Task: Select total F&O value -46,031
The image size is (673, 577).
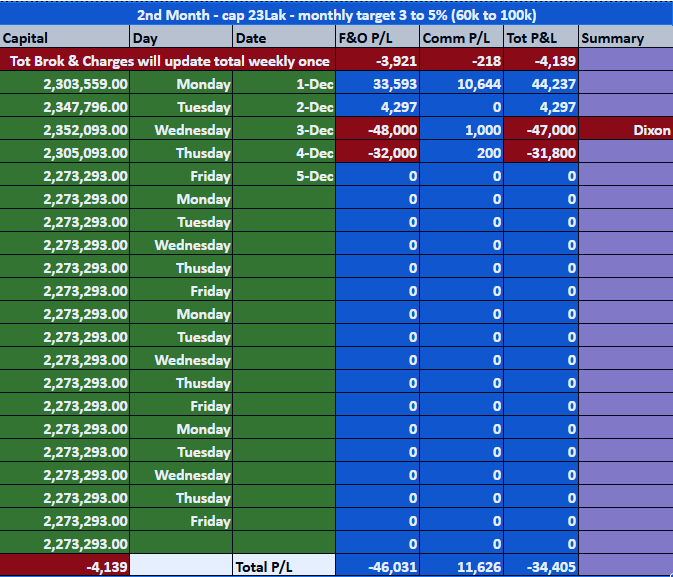Action: (377, 566)
